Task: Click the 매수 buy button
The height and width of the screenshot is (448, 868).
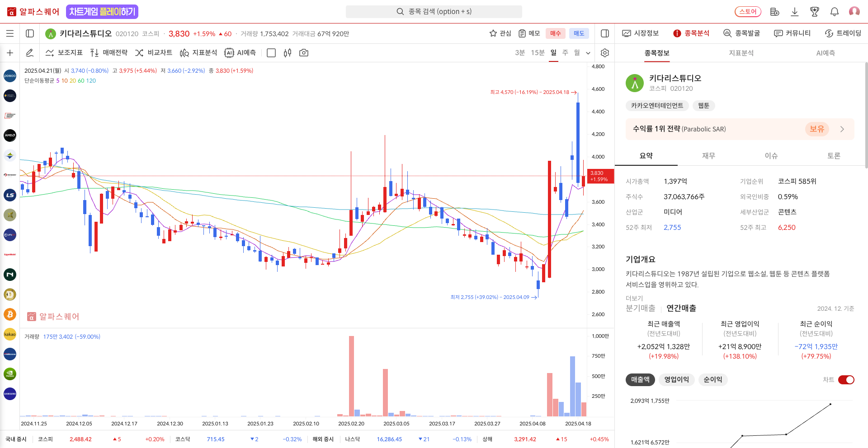Action: [x=556, y=33]
